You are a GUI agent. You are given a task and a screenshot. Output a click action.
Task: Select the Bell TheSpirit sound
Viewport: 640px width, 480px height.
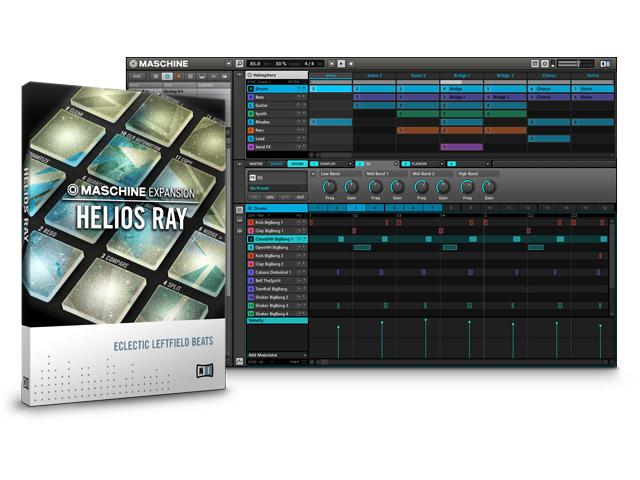click(277, 280)
